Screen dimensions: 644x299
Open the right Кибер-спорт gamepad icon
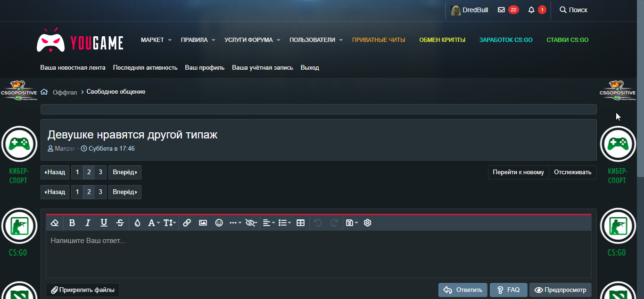pos(617,144)
